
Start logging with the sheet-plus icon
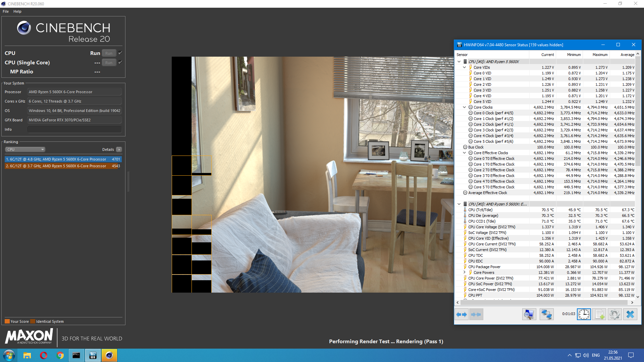coord(599,314)
